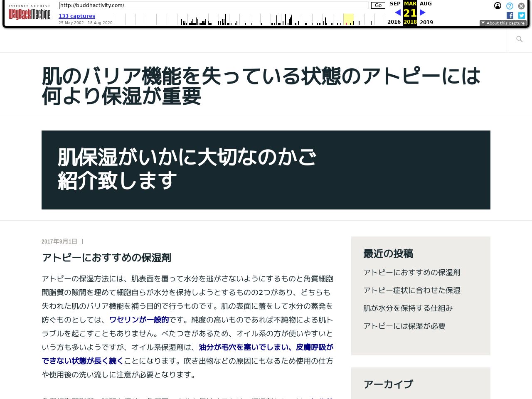Open recent post 肌が水分を保持する仕組み
The width and height of the screenshot is (532, 399).
[408, 308]
